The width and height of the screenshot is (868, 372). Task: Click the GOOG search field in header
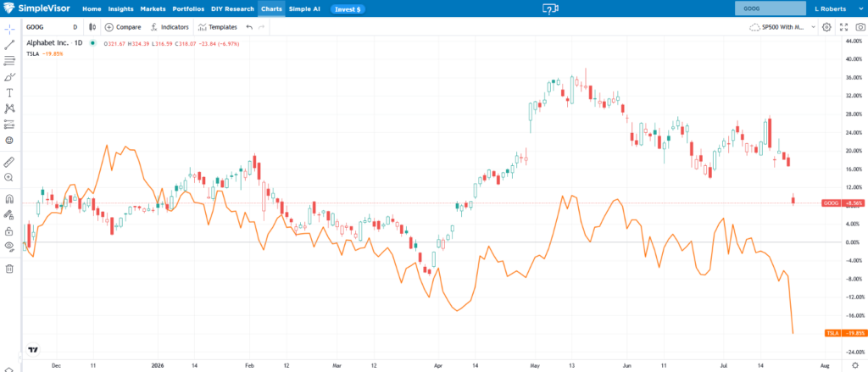[x=770, y=8]
